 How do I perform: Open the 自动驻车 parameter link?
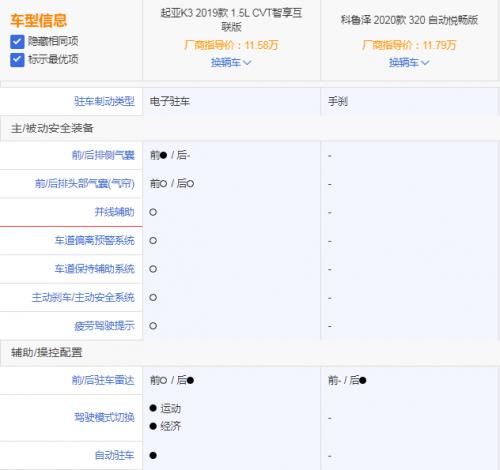[114, 455]
